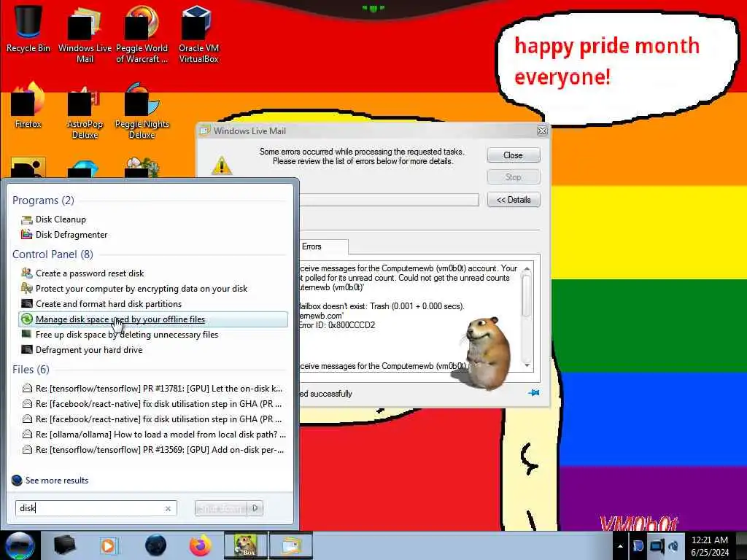Image resolution: width=747 pixels, height=560 pixels.
Task: Click the blue pushpin in mail dialog
Action: 533,393
